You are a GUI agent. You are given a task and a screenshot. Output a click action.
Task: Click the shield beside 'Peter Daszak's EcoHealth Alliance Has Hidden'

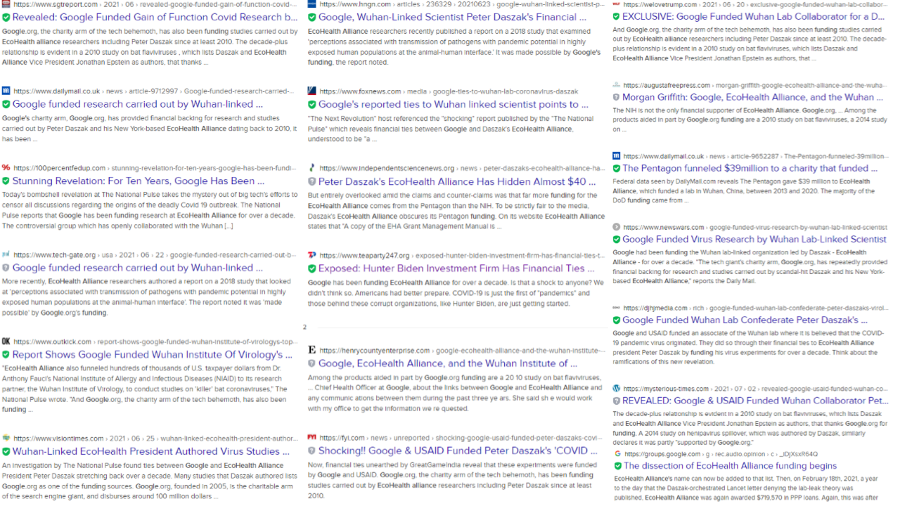pyautogui.click(x=312, y=182)
